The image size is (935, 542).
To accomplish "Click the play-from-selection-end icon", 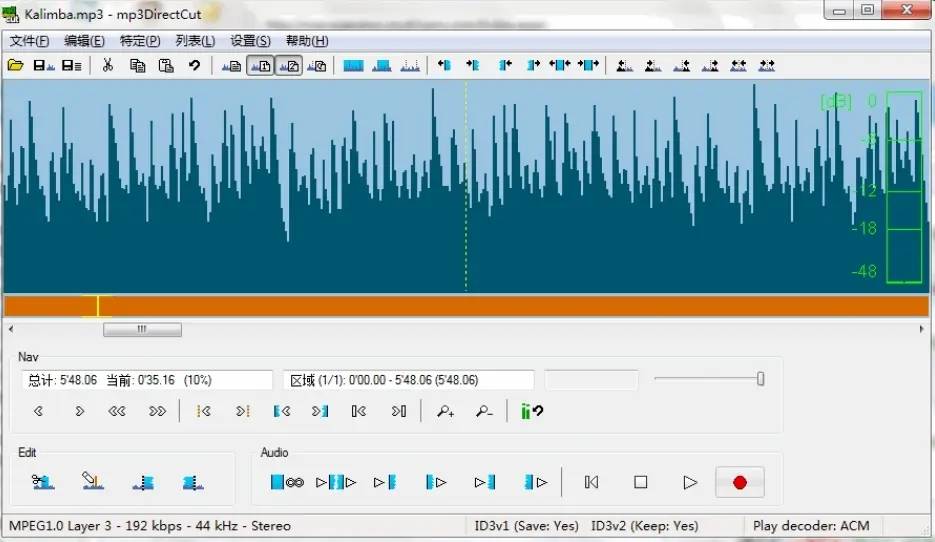I will point(535,482).
